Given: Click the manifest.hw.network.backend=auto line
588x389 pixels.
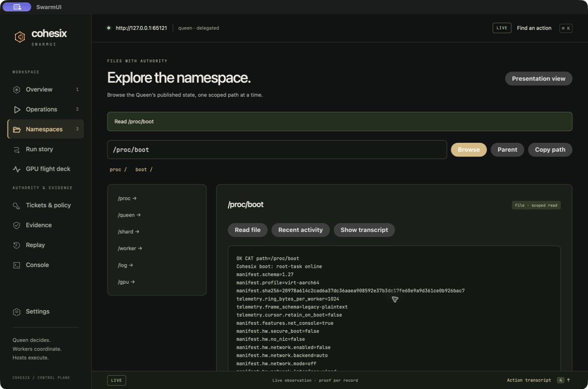Looking at the screenshot, I should click(282, 356).
